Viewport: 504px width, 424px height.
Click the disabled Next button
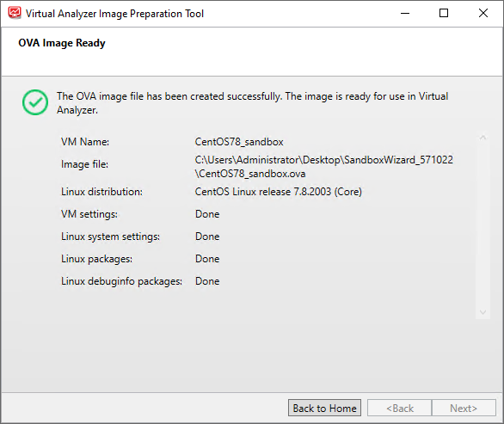(x=464, y=408)
